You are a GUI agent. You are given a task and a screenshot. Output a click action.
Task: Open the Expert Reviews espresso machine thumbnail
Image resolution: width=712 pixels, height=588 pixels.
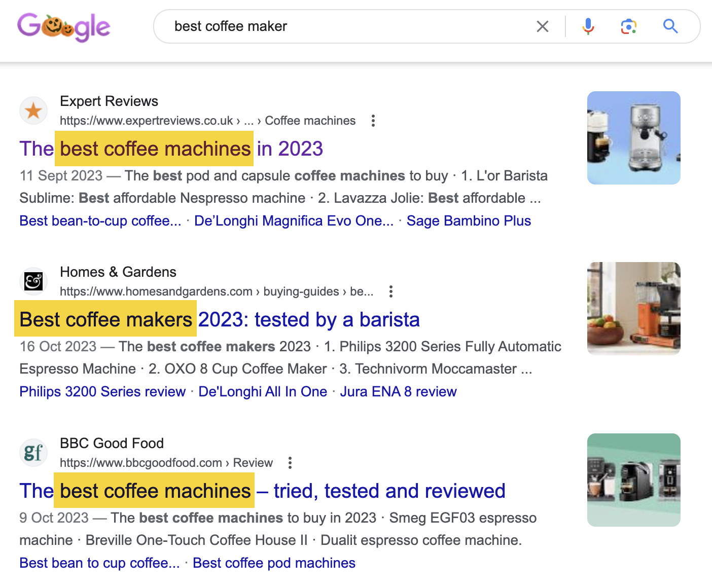(x=633, y=138)
